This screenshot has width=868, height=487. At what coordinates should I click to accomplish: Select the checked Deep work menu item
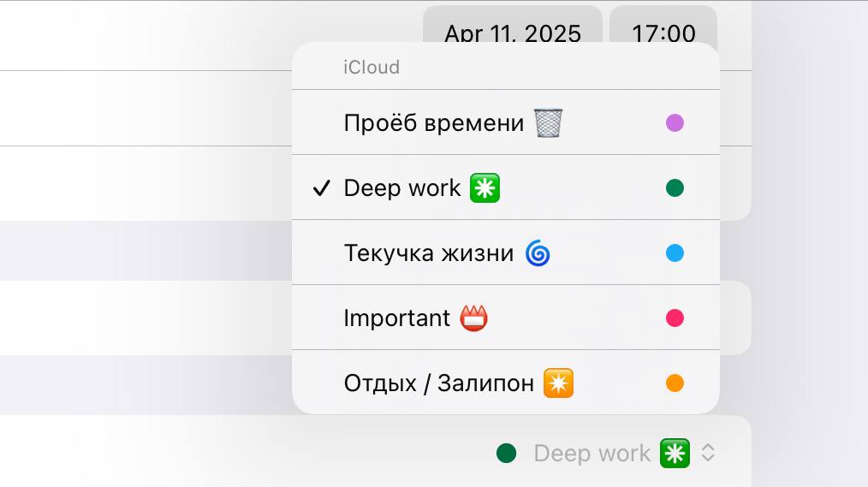(402, 188)
